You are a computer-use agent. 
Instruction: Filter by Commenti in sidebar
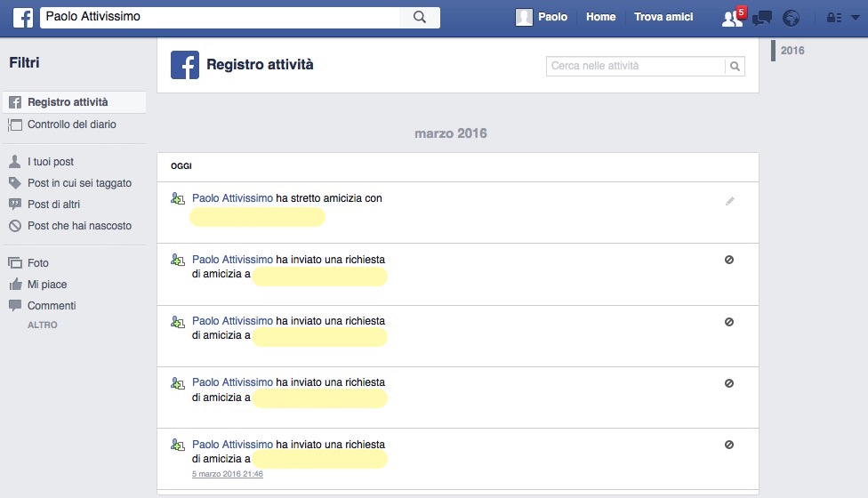click(52, 305)
